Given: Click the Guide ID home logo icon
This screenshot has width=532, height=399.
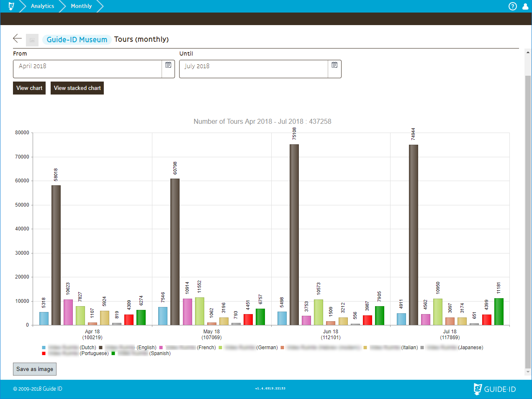Looking at the screenshot, I should coord(11,6).
